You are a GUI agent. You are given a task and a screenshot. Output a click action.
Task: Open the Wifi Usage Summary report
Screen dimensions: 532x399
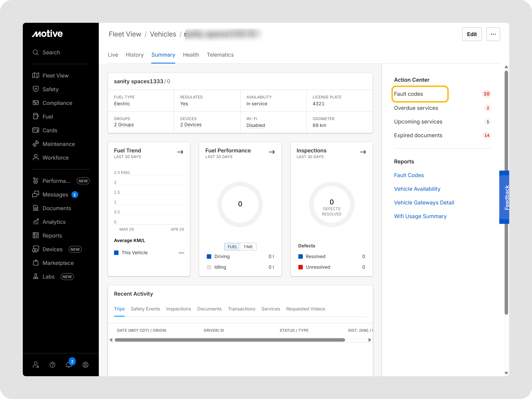(420, 216)
